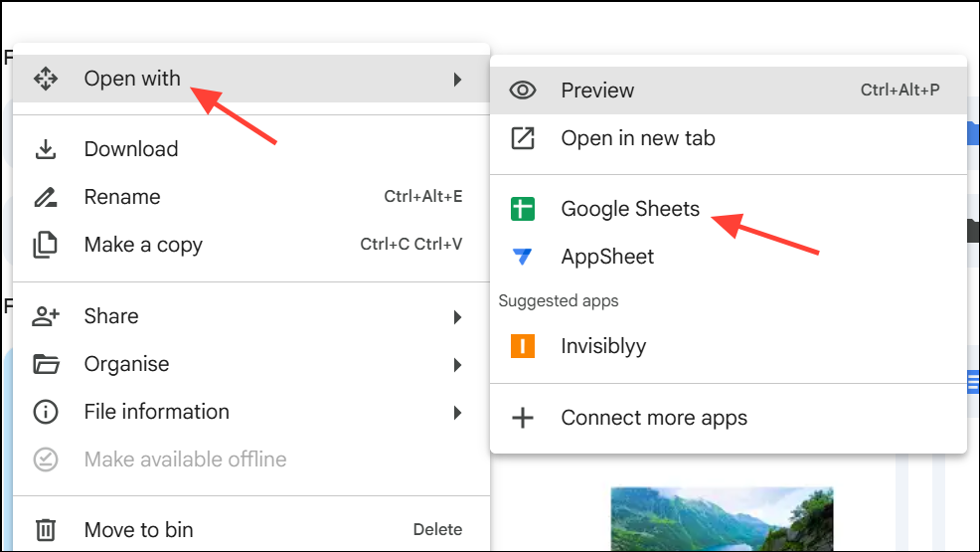Select the Rename menu entry
This screenshot has height=552, width=980.
coord(250,197)
